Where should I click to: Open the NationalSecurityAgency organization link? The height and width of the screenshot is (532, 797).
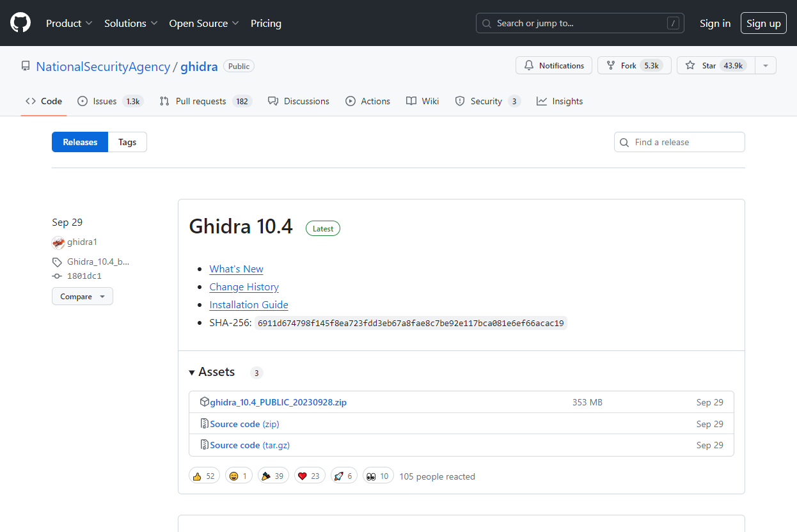[103, 66]
